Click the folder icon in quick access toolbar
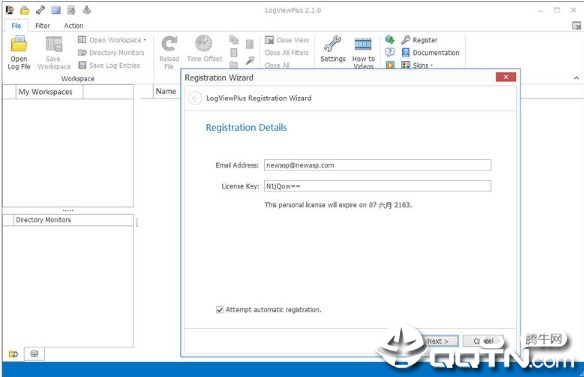Image resolution: width=584 pixels, height=377 pixels. coord(25,10)
